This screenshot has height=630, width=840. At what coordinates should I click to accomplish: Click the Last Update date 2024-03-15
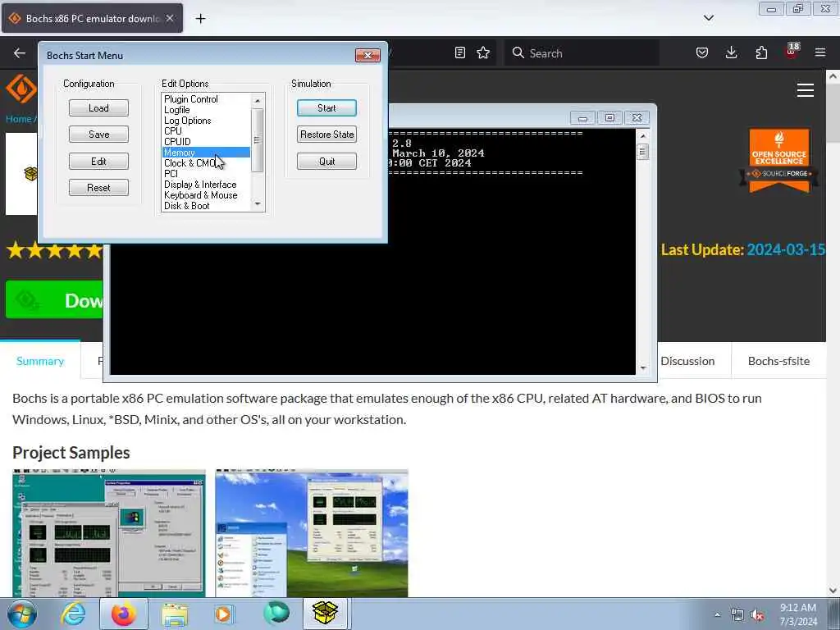point(785,250)
